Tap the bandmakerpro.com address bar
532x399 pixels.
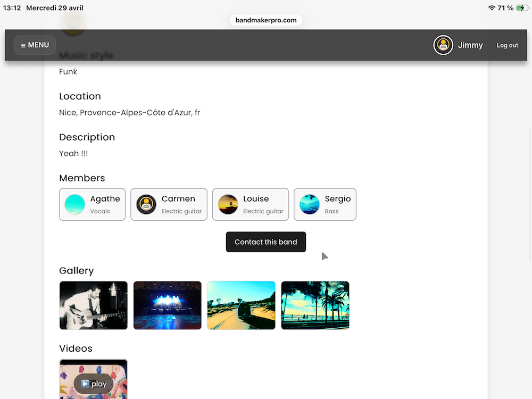click(266, 20)
